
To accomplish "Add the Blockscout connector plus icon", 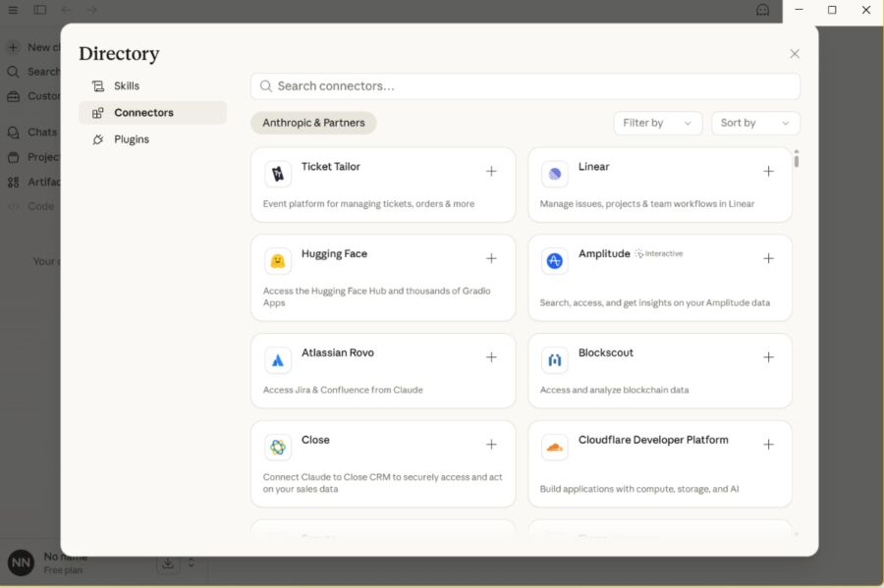I will (768, 357).
